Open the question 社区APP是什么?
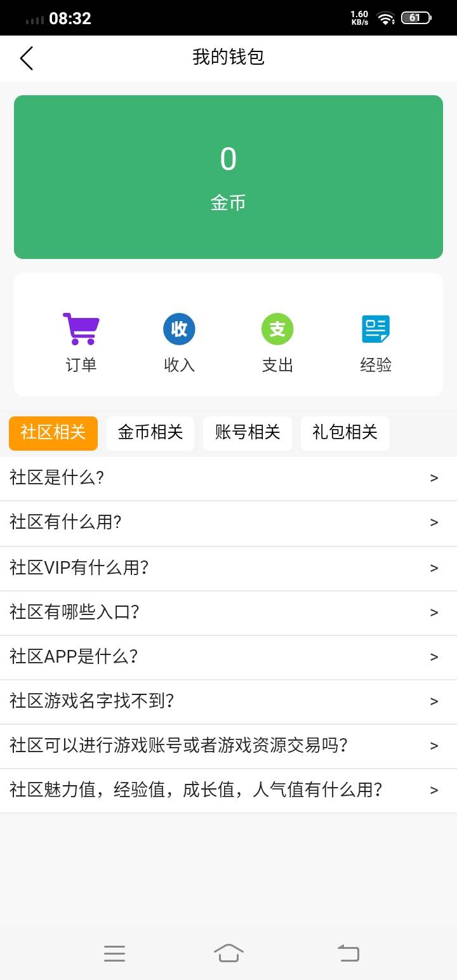Screen dimensions: 457x980 pyautogui.click(x=74, y=657)
